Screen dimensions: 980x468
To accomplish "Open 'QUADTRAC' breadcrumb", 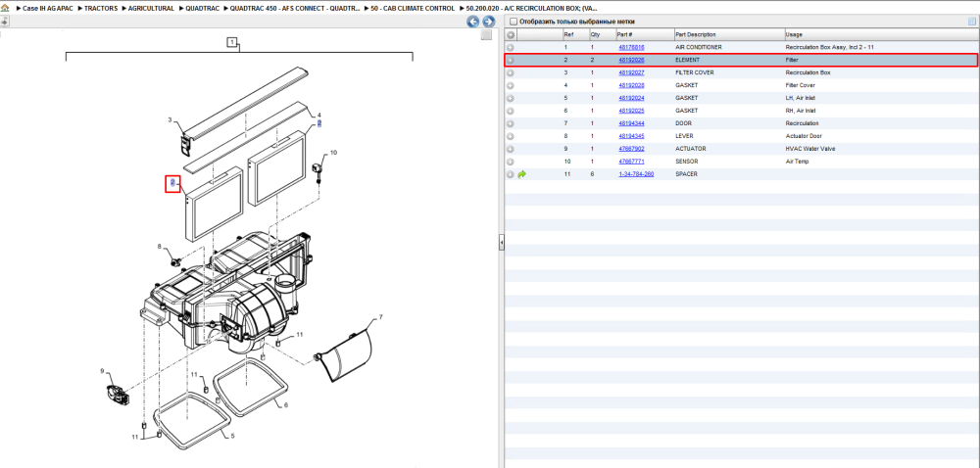I will coord(203,8).
